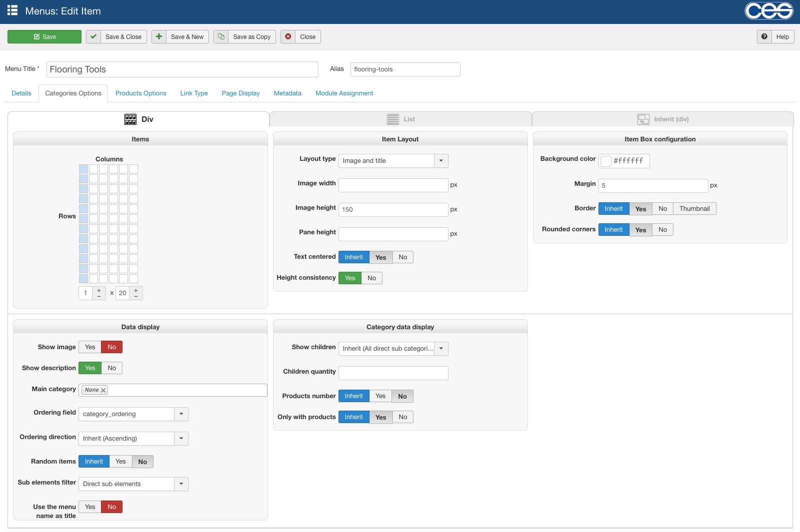
Task: Click the menu grid icon beside page title
Action: coord(12,10)
